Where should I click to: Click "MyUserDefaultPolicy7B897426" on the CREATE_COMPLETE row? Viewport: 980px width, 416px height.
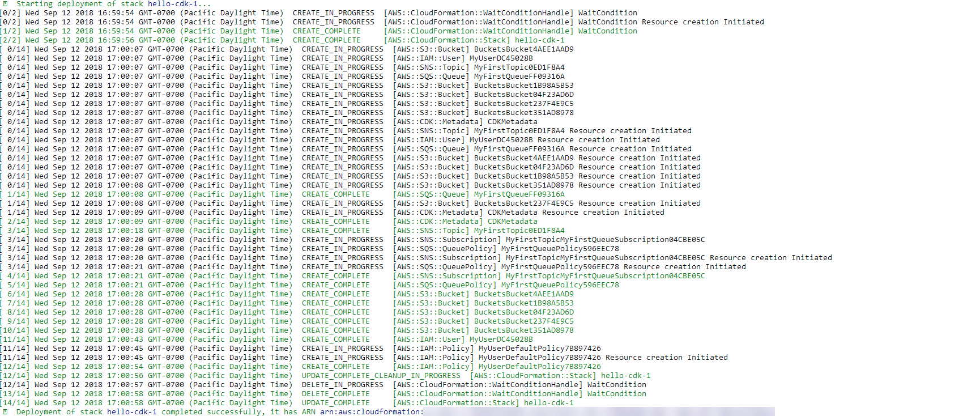point(540,367)
